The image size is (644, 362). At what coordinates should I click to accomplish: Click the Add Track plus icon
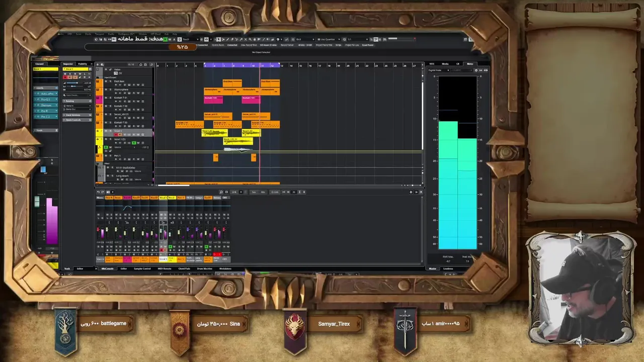tap(98, 64)
